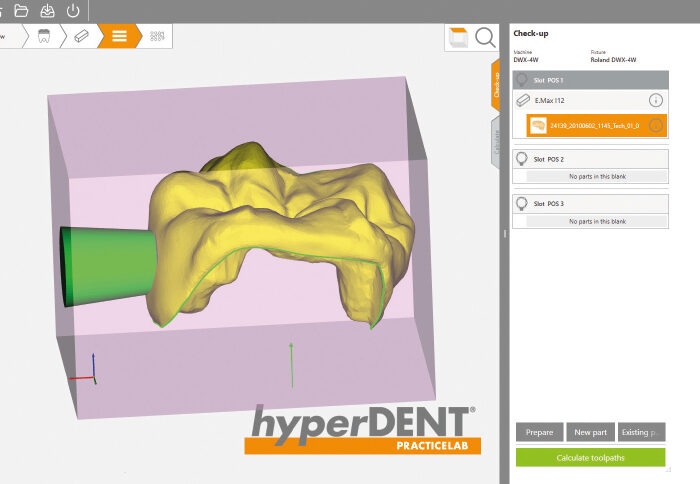This screenshot has height=484, width=700.
Task: Click the Existing part button
Action: (642, 432)
